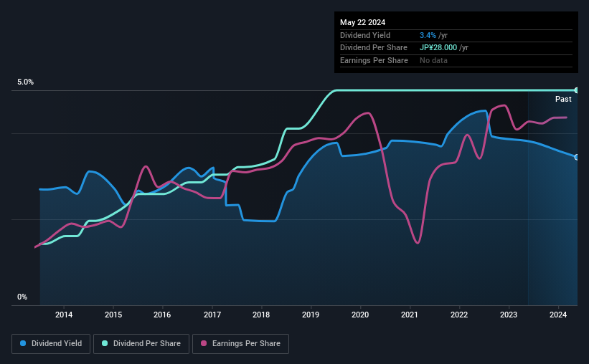Toggle the Dividend Yield legend button
The height and width of the screenshot is (364, 589).
(x=51, y=344)
